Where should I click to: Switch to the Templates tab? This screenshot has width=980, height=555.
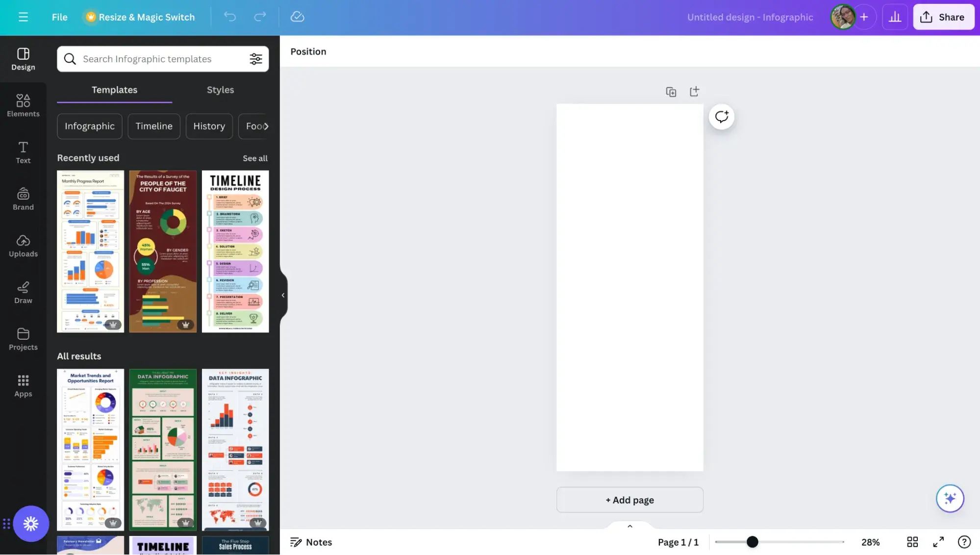[114, 89]
